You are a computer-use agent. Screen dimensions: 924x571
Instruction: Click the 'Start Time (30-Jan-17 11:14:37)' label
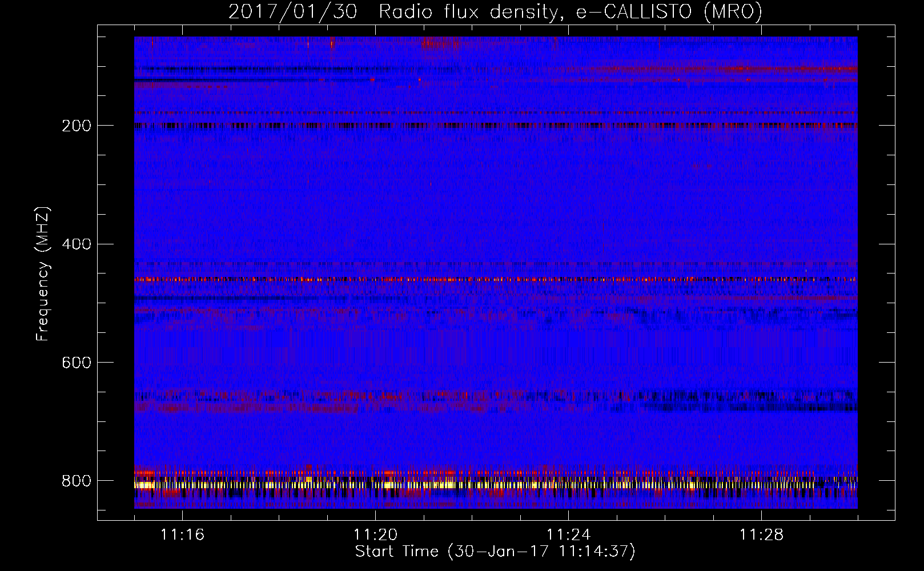[495, 552]
